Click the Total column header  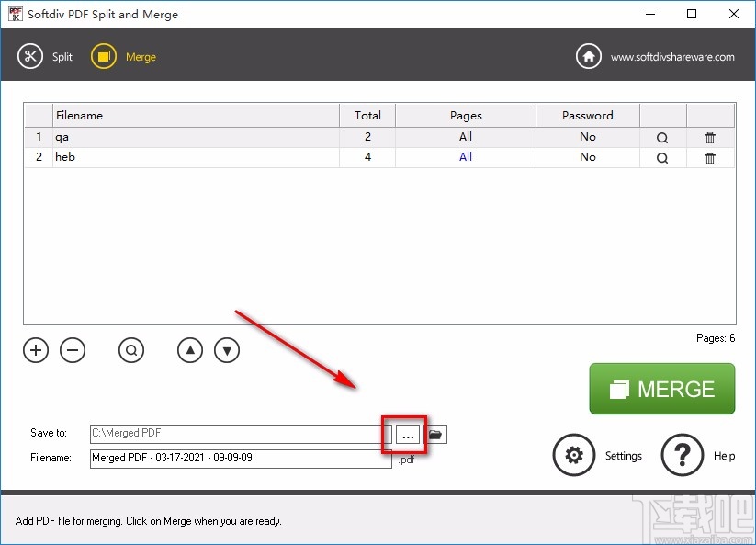(x=367, y=115)
